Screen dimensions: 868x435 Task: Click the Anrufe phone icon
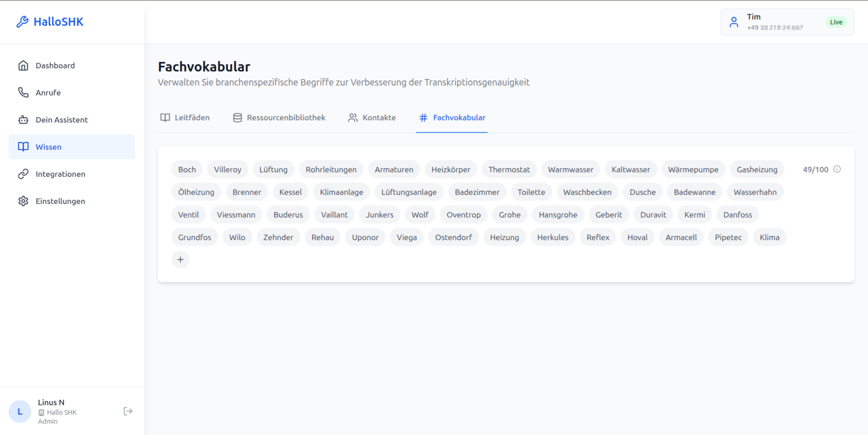[23, 92]
